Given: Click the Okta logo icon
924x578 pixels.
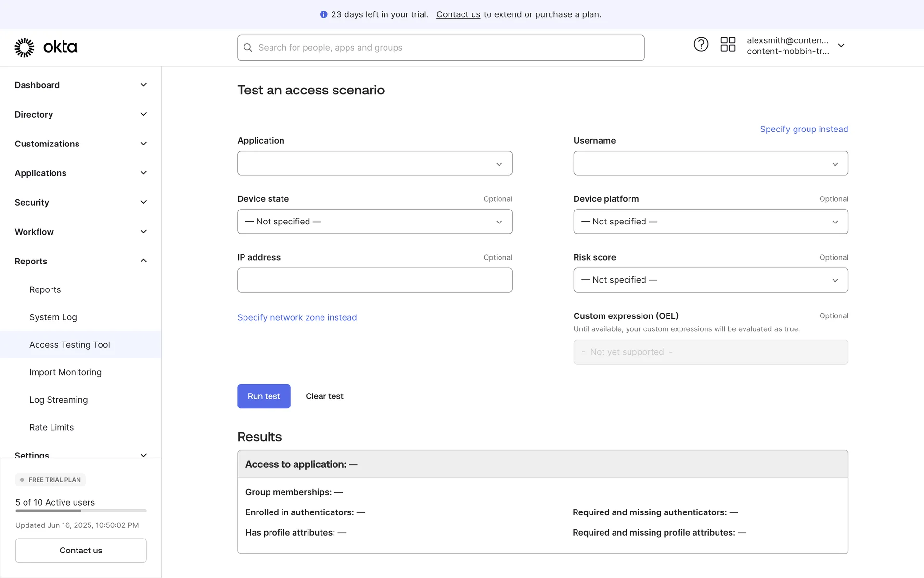Looking at the screenshot, I should click(25, 47).
